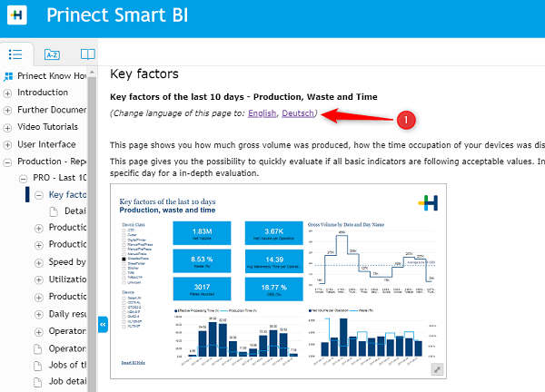Viewport: 545px width, 392px height.
Task: Enlarge the dashboard image with expand icon
Action: coord(437,369)
